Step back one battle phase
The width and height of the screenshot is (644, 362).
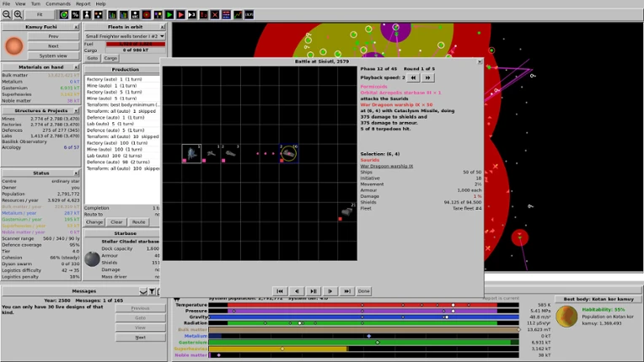pos(297,291)
